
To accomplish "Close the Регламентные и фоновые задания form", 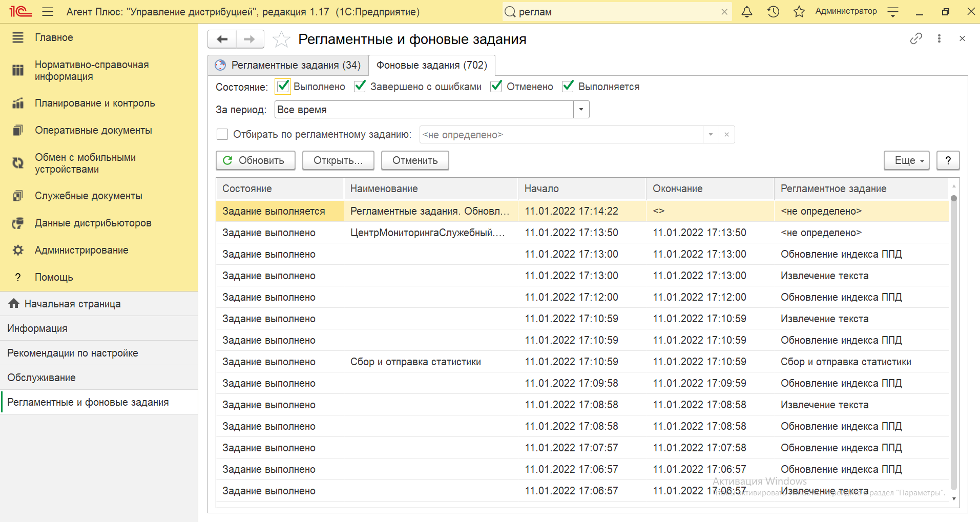I will (x=962, y=38).
